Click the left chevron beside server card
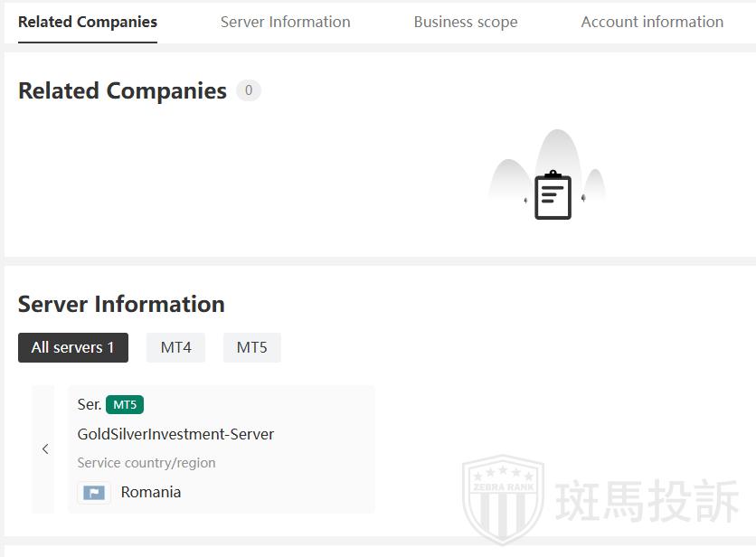Viewport: 756px width, 557px height. coord(44,449)
